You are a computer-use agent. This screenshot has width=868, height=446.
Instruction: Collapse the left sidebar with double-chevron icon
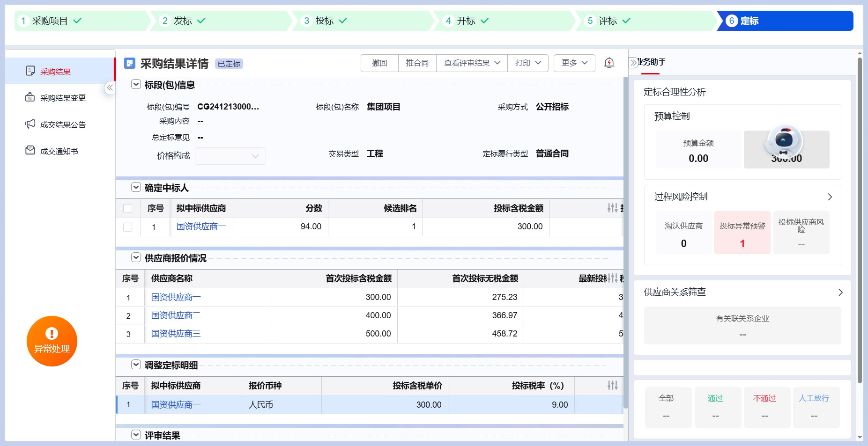[x=110, y=88]
